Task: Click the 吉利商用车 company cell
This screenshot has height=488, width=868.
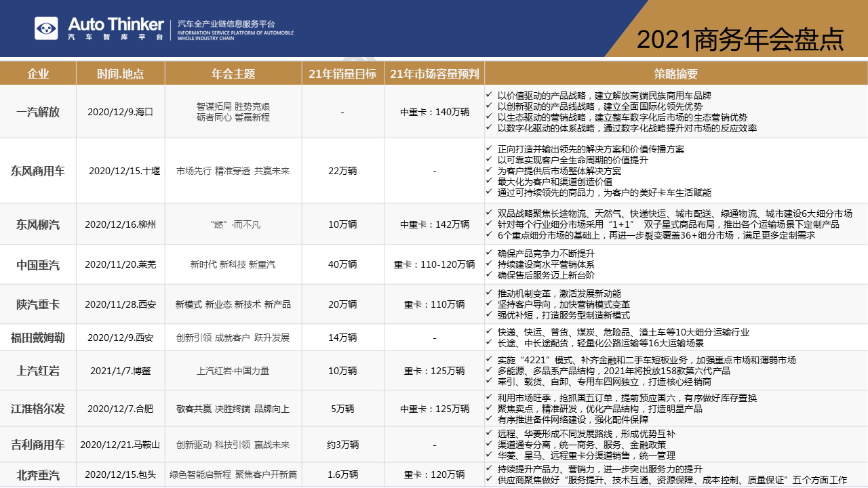Action: click(x=38, y=445)
